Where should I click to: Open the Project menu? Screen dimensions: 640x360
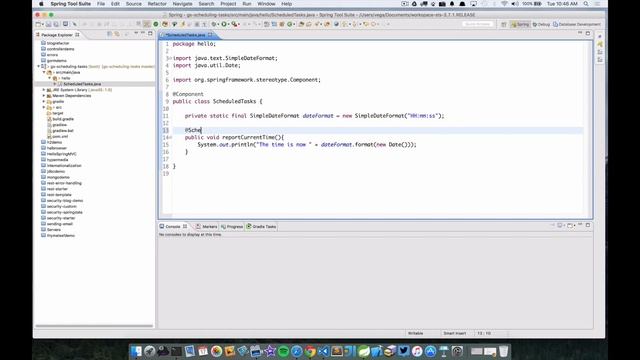(228, 4)
